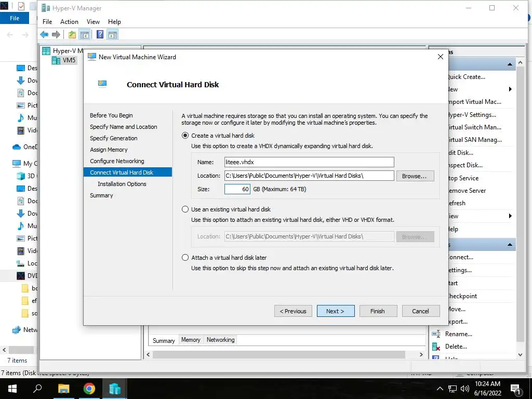Go to Specify Name and Location step

(x=124, y=127)
